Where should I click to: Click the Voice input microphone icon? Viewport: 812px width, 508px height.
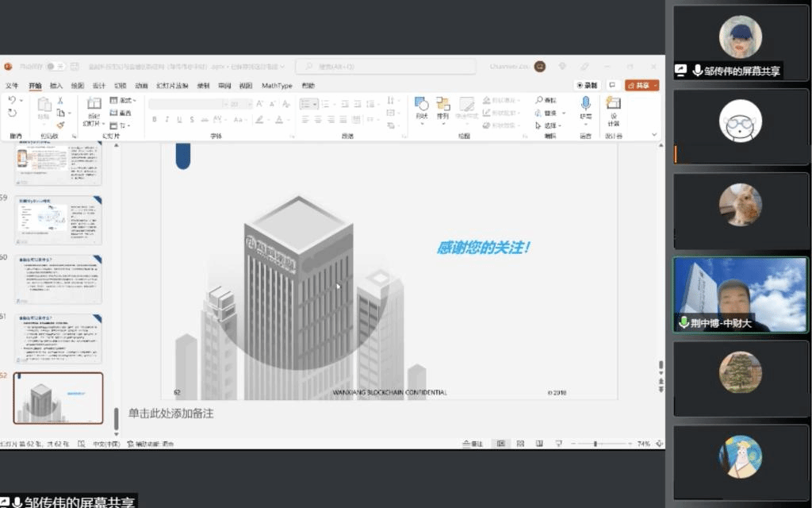coord(585,103)
